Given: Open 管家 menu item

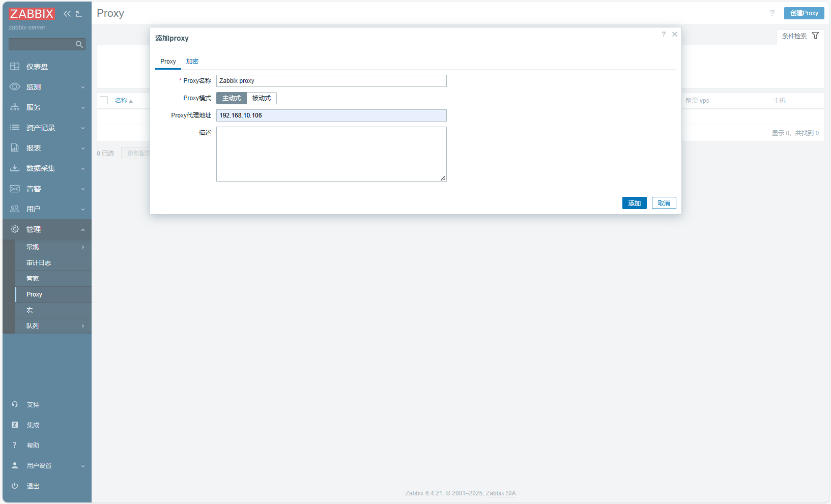Looking at the screenshot, I should [53, 279].
